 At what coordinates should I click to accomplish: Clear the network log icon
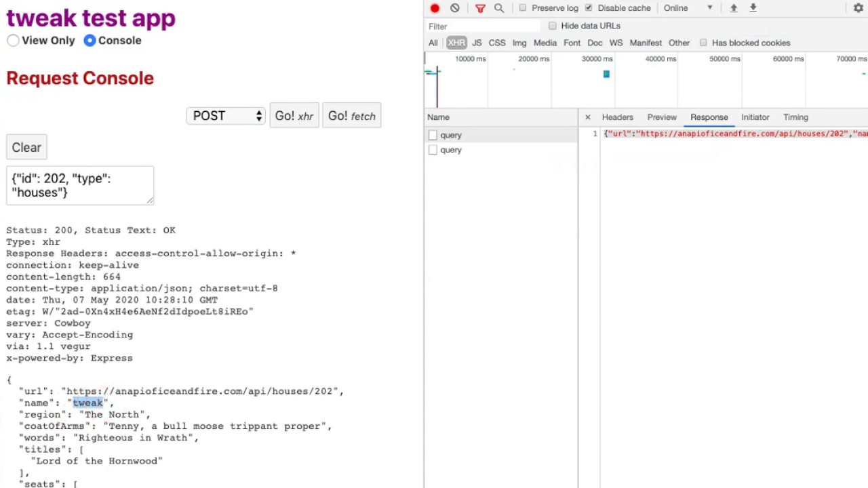click(x=454, y=8)
